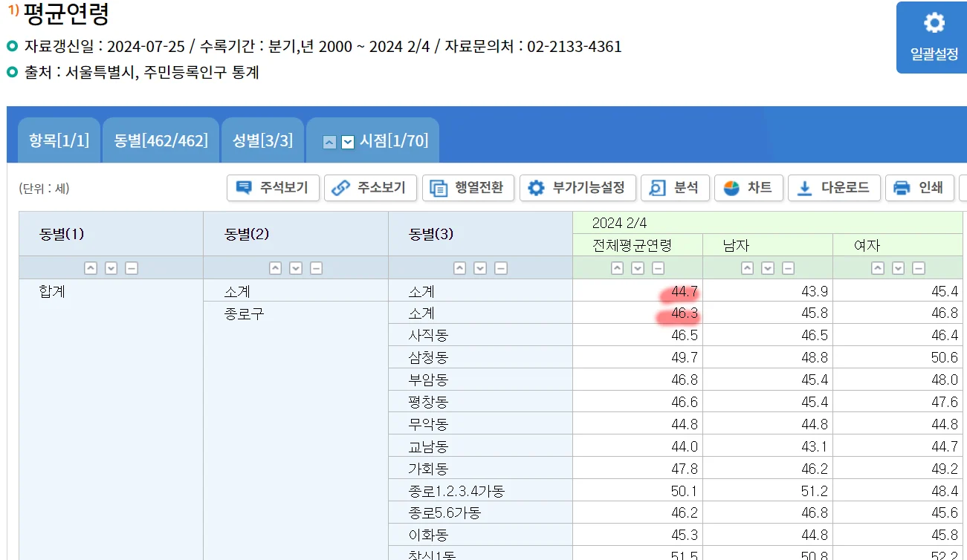Click down arrow on 시점 tab
The height and width of the screenshot is (560, 967).
[x=348, y=142]
